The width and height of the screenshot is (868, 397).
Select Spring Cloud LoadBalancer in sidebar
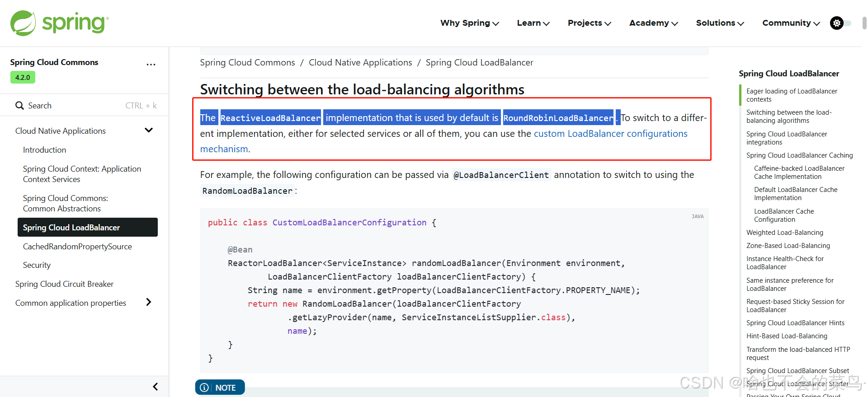[x=88, y=227]
